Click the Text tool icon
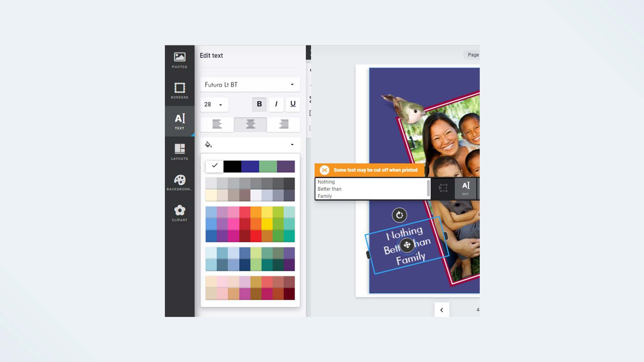644x362 pixels. click(180, 121)
